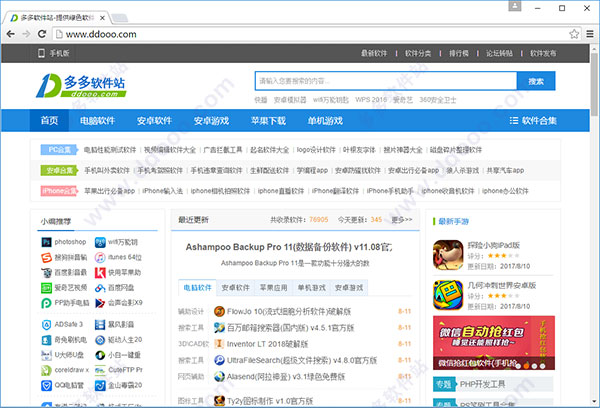Click the Sogou pinyin orange S icon
600x408 pixels.
pyautogui.click(x=46, y=257)
